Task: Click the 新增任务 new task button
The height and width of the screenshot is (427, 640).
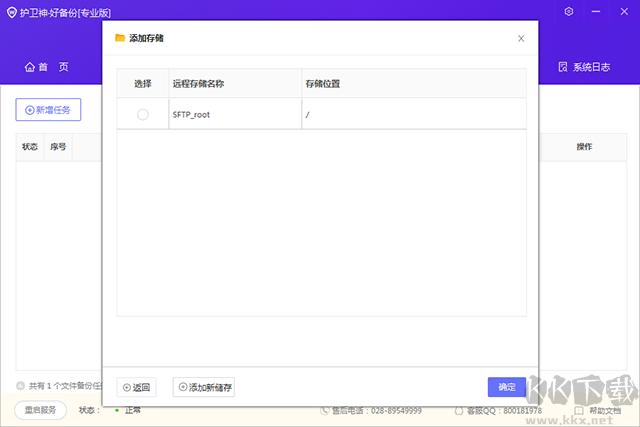Action: coord(48,109)
